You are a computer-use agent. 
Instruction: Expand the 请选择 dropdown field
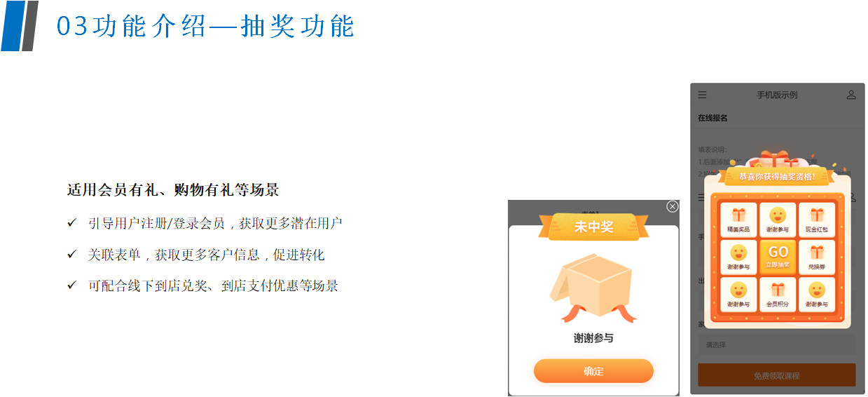776,344
